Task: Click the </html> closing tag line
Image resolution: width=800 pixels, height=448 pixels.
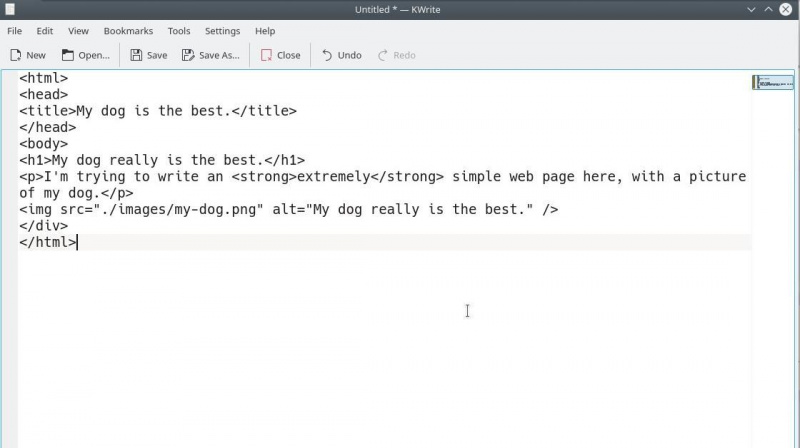Action: pos(47,242)
